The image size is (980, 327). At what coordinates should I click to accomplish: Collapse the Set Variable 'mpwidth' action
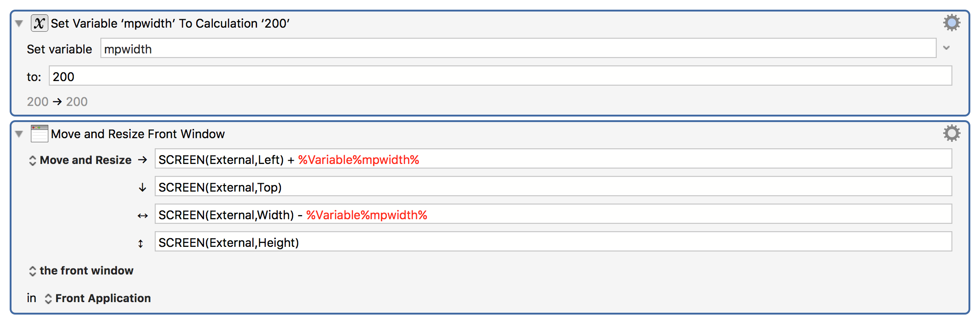tap(19, 23)
